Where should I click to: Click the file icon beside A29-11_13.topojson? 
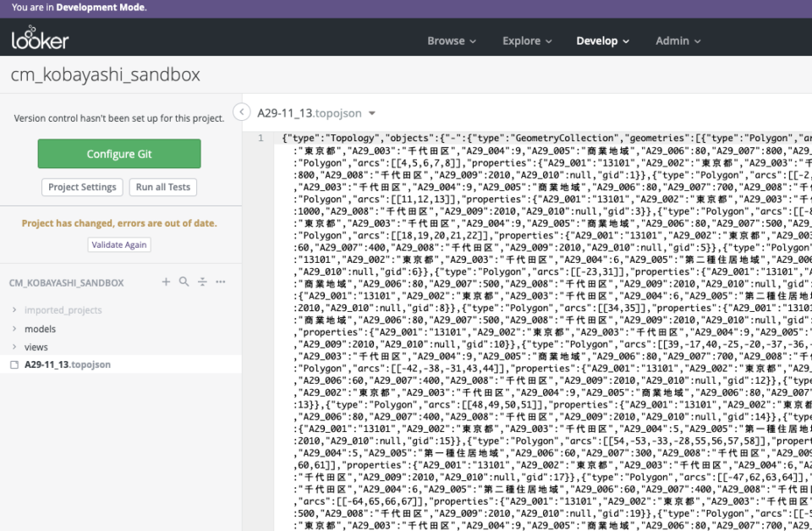(x=14, y=366)
